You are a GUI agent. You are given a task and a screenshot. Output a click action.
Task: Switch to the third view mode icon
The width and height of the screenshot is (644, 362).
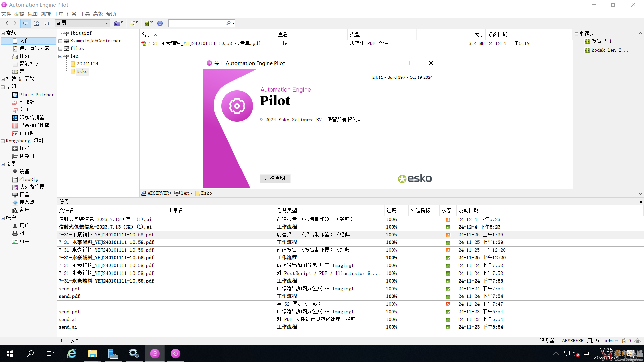(46, 23)
